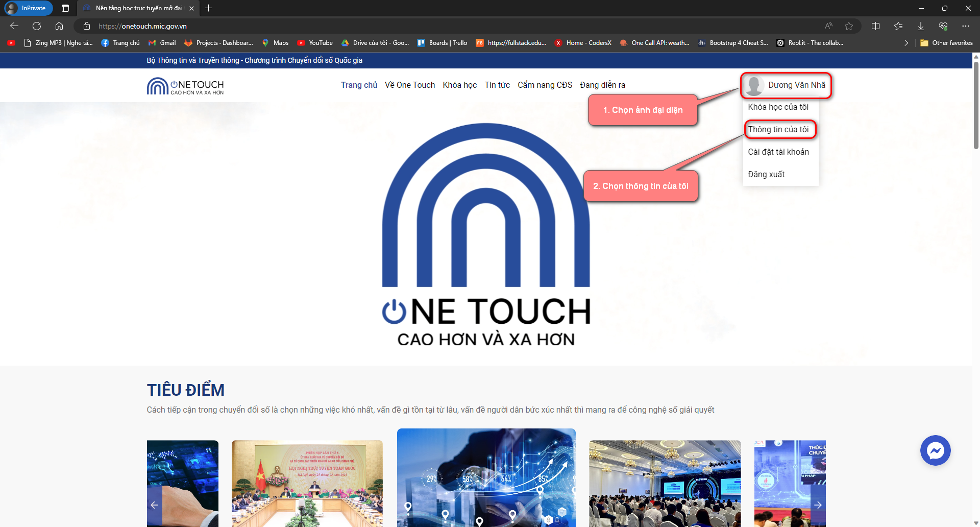980x527 pixels.
Task: Open browser settings ellipsis menu
Action: (965, 26)
